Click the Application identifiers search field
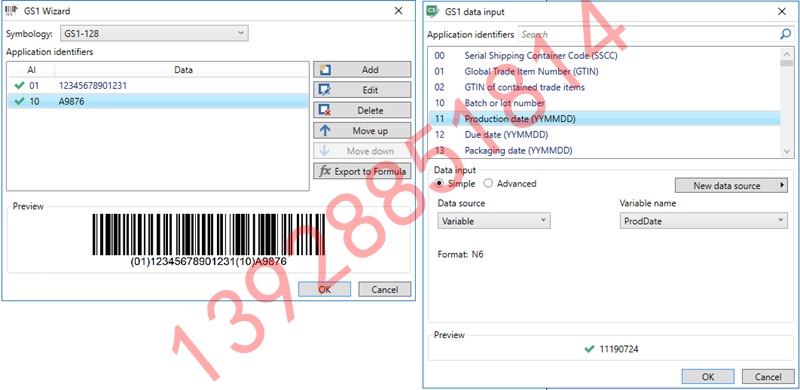The image size is (800, 390). [x=648, y=34]
